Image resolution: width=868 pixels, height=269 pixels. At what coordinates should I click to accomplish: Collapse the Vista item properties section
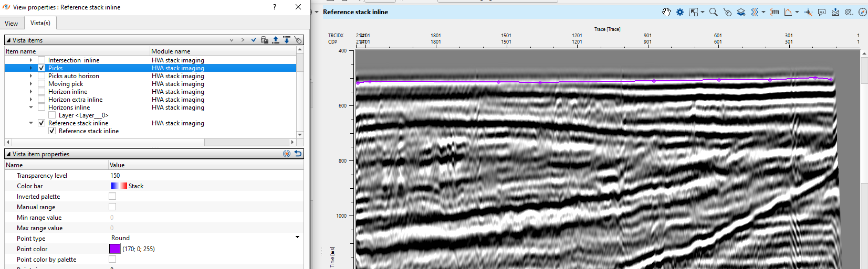(8, 154)
